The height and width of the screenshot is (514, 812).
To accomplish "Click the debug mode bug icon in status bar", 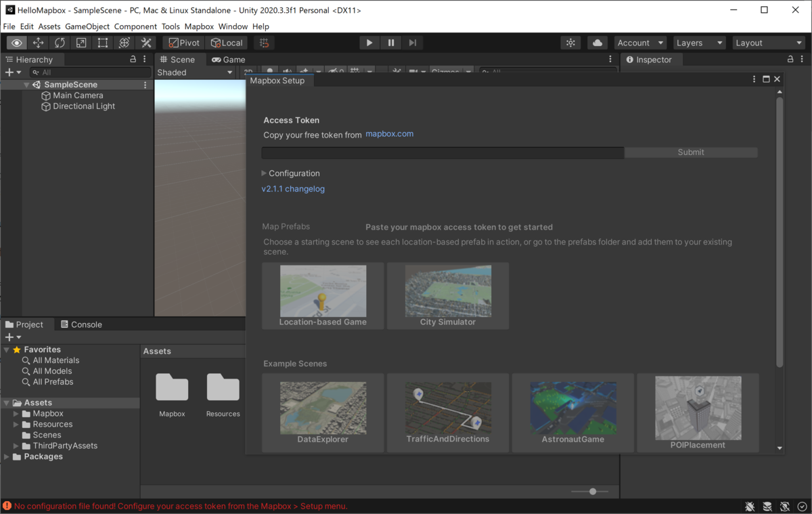I will [750, 507].
